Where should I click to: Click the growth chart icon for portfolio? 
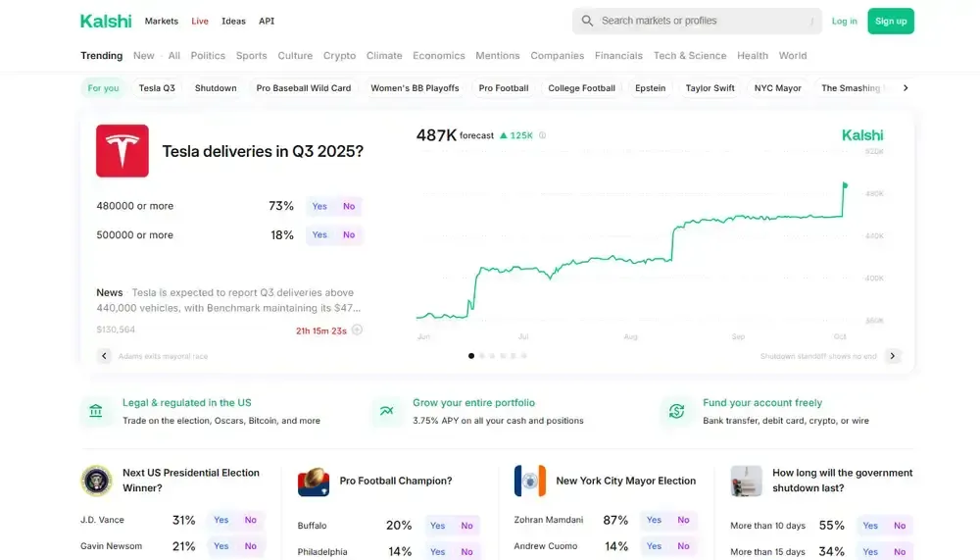[x=387, y=411]
